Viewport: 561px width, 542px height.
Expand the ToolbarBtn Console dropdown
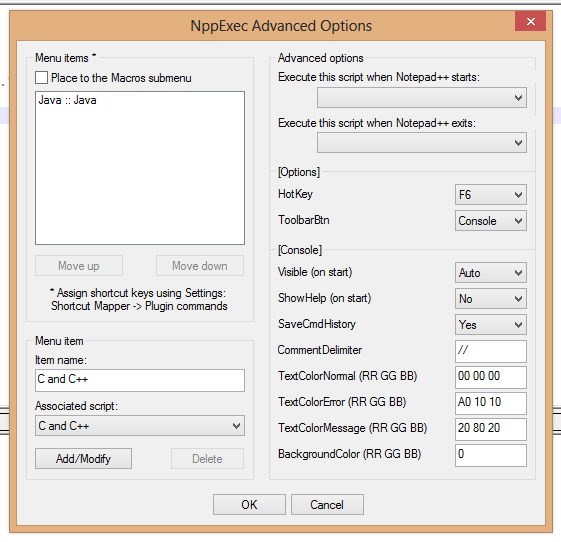click(x=491, y=221)
